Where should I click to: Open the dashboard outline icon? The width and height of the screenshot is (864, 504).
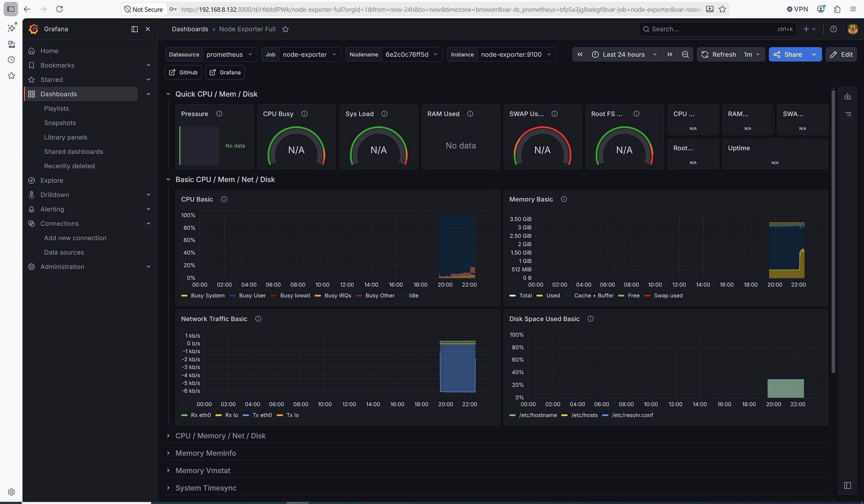[847, 114]
